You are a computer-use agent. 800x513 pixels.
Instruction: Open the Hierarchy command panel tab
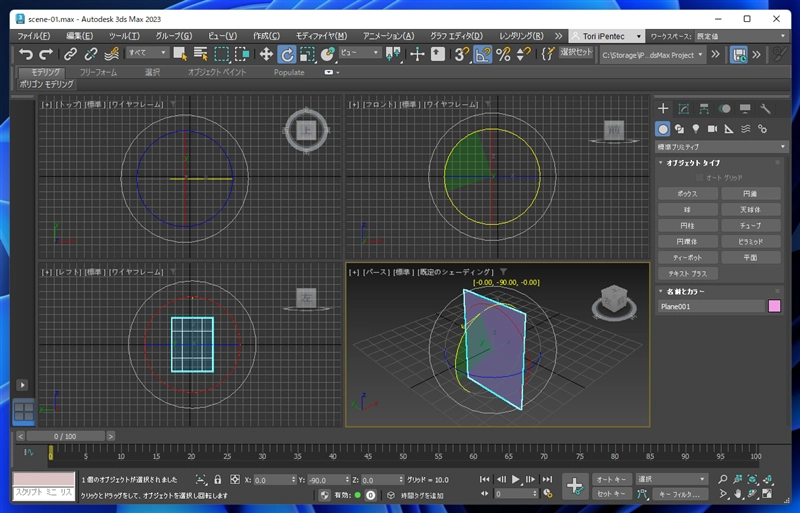pyautogui.click(x=704, y=109)
